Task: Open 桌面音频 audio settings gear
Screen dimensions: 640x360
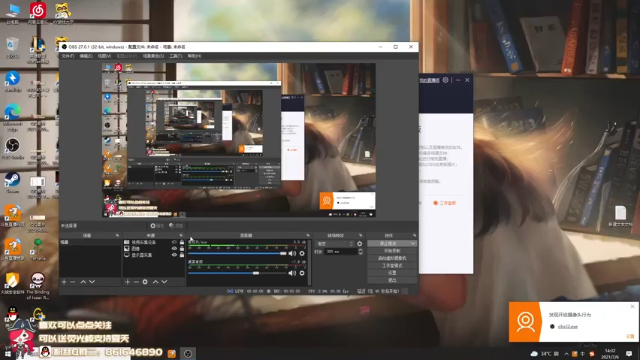Action: click(302, 273)
